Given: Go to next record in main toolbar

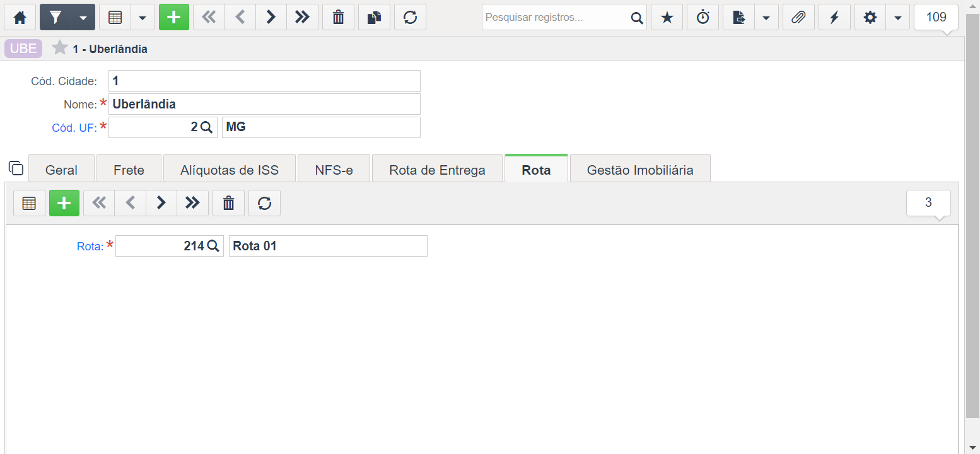Looking at the screenshot, I should click(271, 17).
